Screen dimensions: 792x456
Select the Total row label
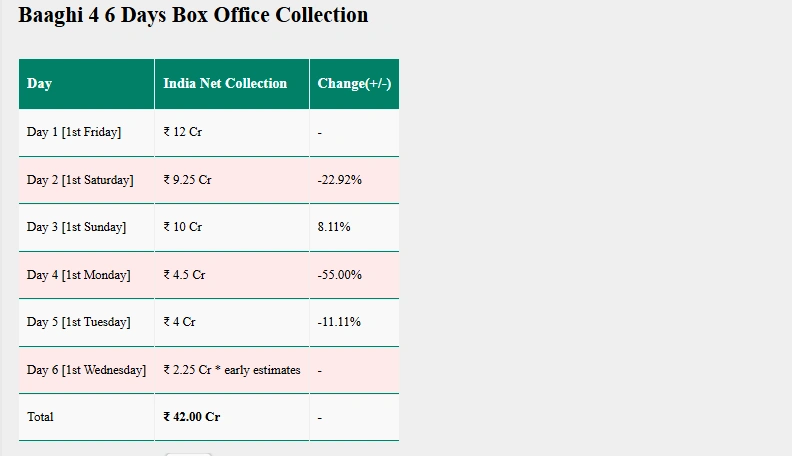40,417
